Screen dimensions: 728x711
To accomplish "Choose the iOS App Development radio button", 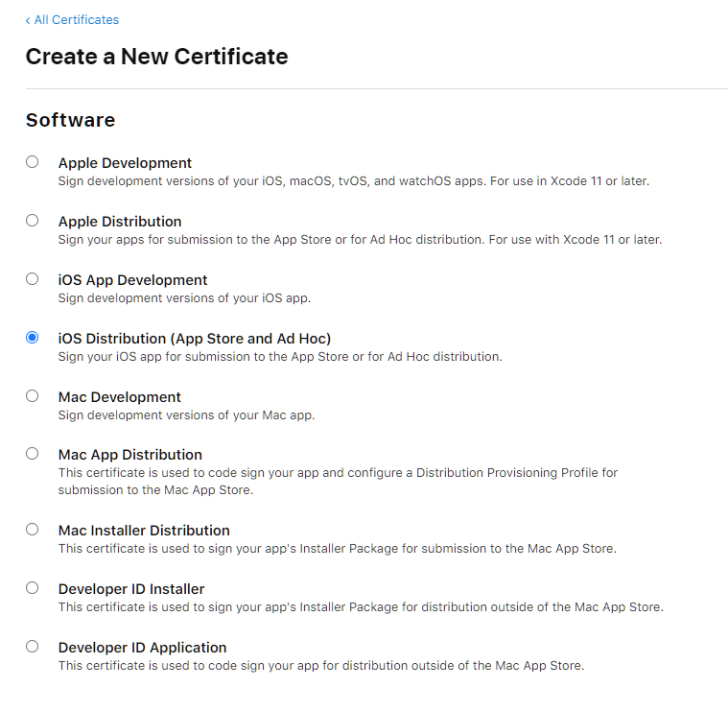I will (33, 279).
